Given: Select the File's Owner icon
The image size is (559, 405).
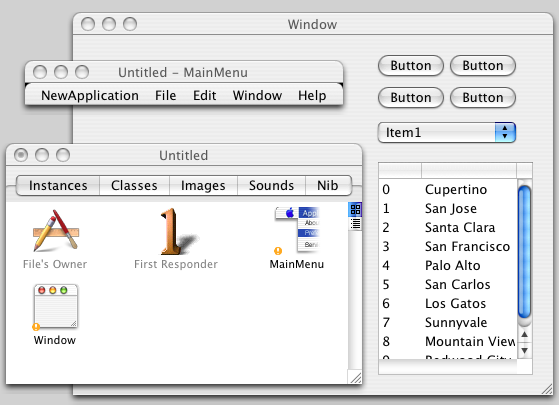Looking at the screenshot, I should click(56, 231).
